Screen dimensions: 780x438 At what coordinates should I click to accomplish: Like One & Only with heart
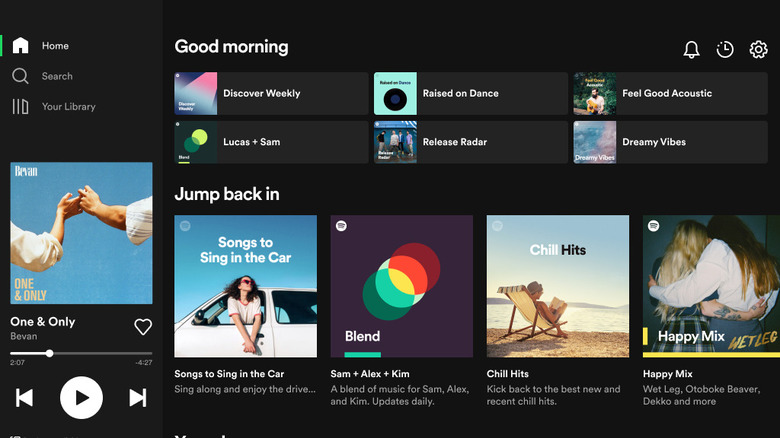[143, 327]
